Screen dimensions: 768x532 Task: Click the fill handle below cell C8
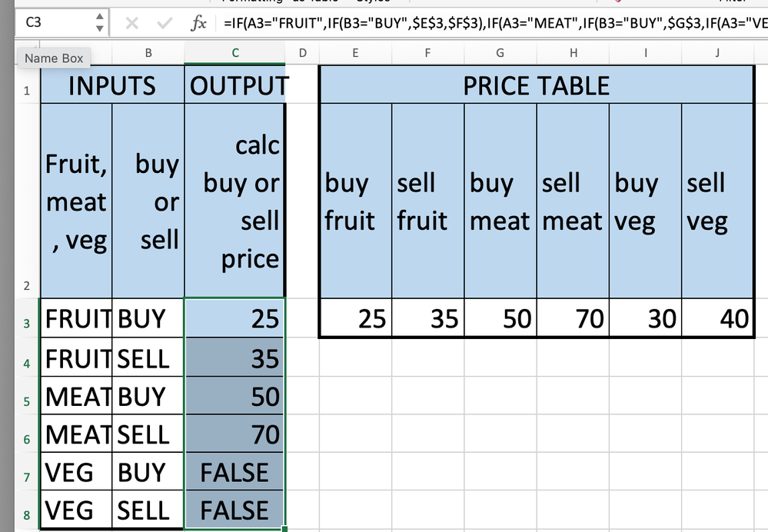pyautogui.click(x=285, y=528)
